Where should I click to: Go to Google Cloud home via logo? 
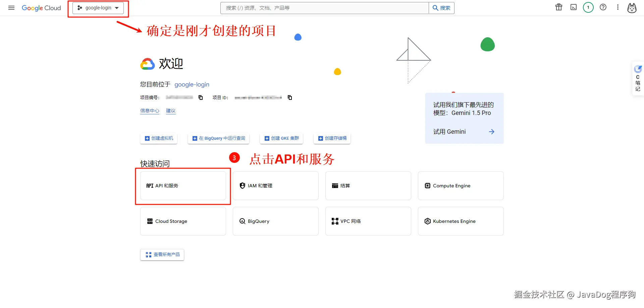pyautogui.click(x=41, y=8)
